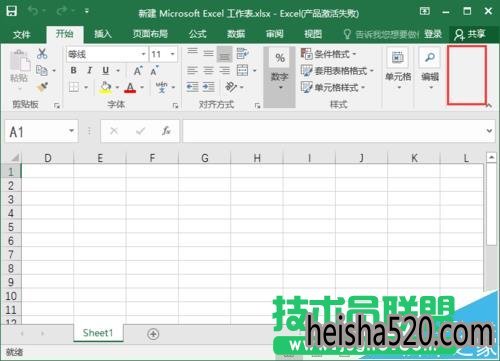Expand fill color palette arrow

pyautogui.click(x=117, y=88)
